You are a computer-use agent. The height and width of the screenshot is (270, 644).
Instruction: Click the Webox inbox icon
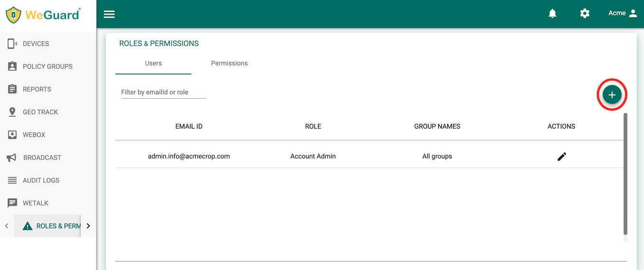[12, 135]
